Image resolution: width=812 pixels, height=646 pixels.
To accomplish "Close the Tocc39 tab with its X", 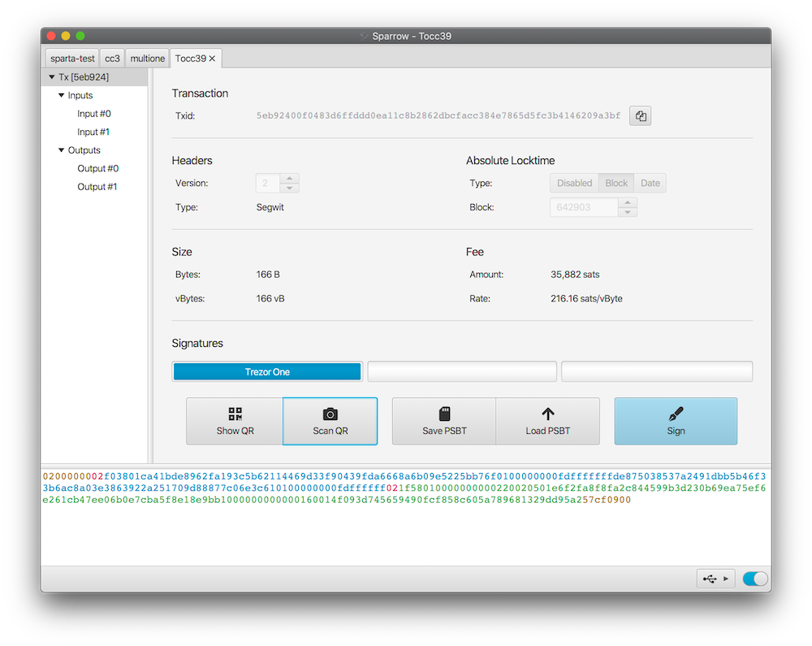I will [213, 59].
